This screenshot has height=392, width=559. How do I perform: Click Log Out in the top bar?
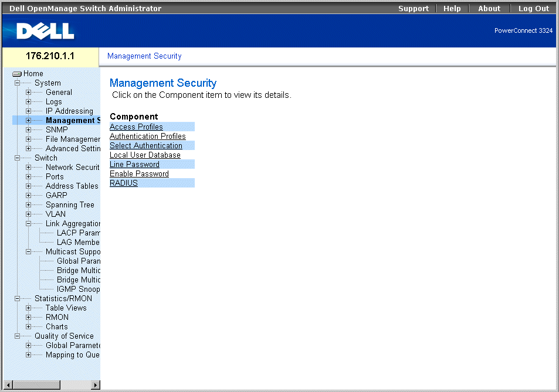click(534, 9)
